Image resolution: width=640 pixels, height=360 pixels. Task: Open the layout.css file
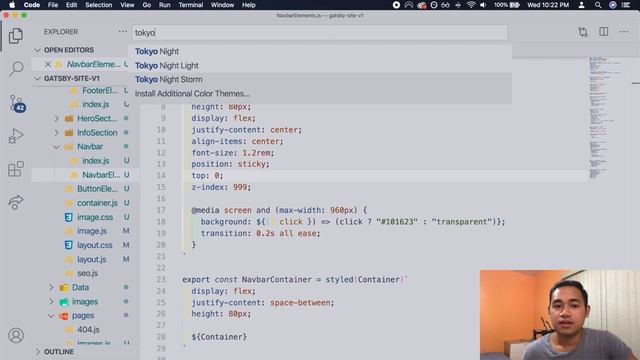(94, 245)
